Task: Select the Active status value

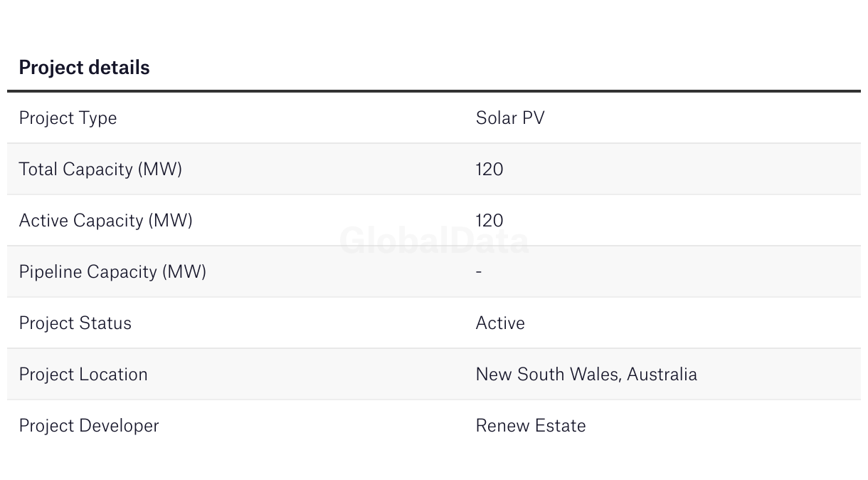Action: click(x=500, y=323)
